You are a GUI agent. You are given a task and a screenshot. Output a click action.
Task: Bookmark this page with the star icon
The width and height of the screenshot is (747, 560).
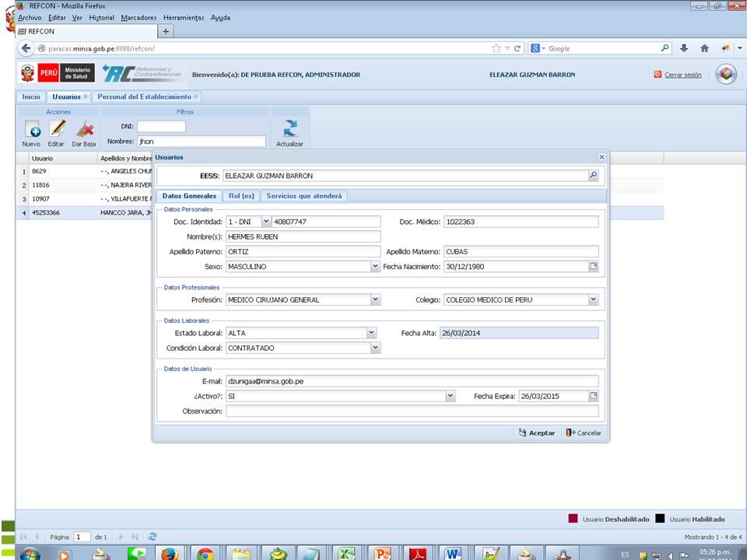pos(496,48)
